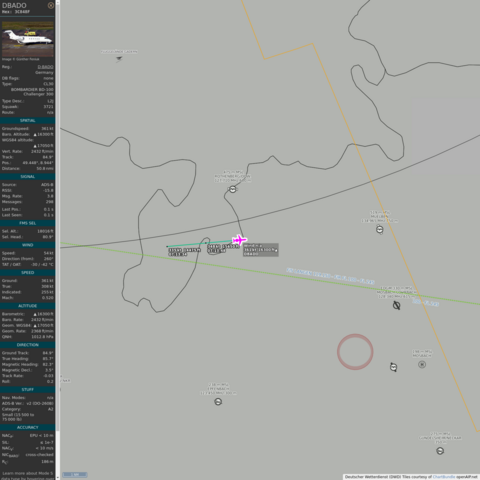Select the Gundelsheim airfield marker at bottom right
This screenshot has width=480, height=480.
click(440, 451)
